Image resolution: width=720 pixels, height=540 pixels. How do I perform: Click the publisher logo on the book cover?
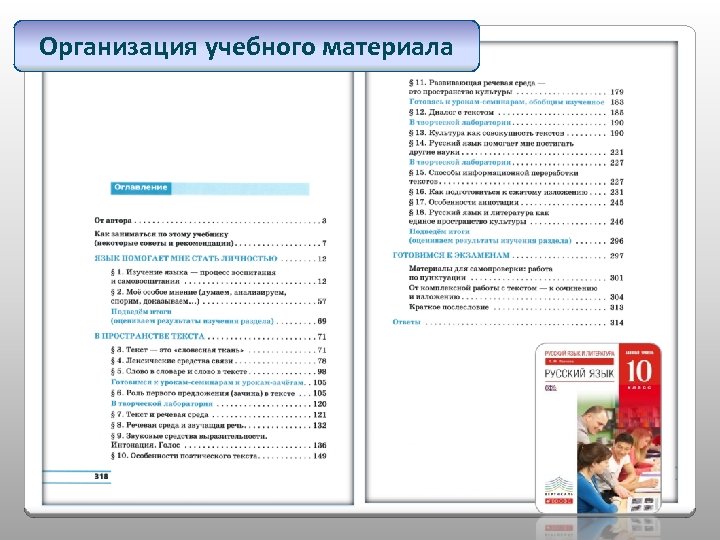click(x=559, y=490)
